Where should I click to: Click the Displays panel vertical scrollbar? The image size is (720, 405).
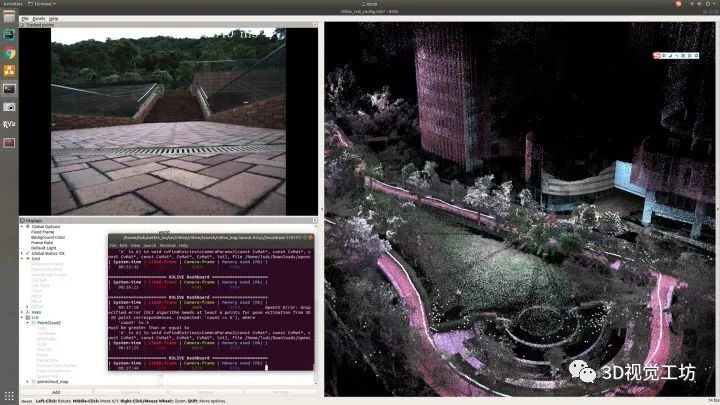tap(315, 303)
